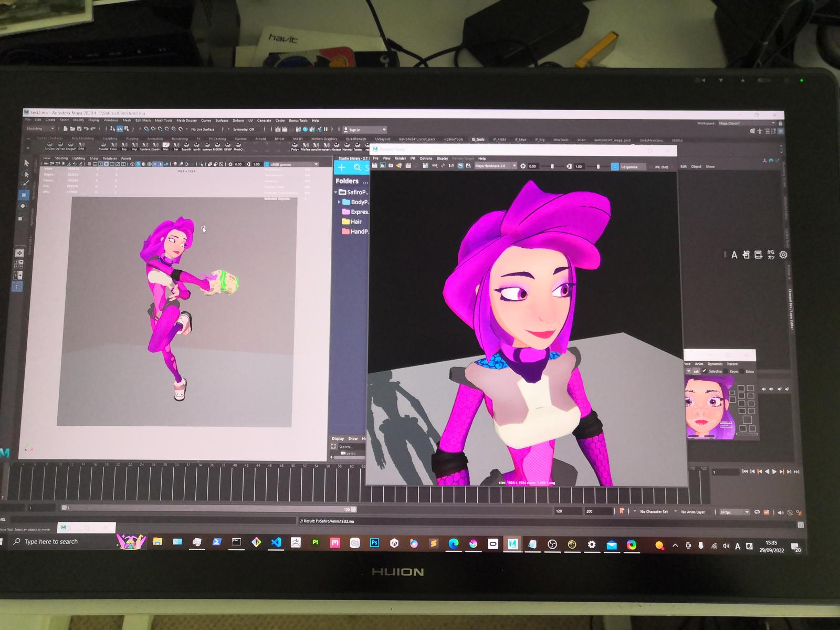Click the Paint Selection brush tool in toolbox
Viewport: 840px width, 630px height.
(25, 184)
